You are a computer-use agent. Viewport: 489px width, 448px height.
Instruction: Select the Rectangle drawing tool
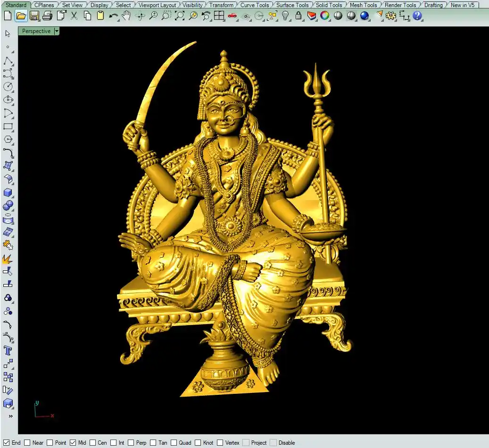pos(8,126)
